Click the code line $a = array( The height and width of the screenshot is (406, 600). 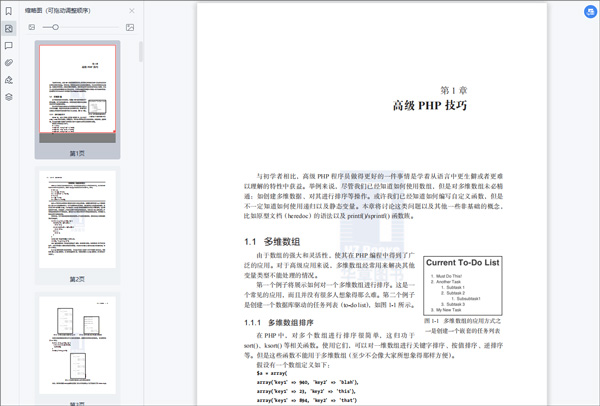tap(272, 373)
